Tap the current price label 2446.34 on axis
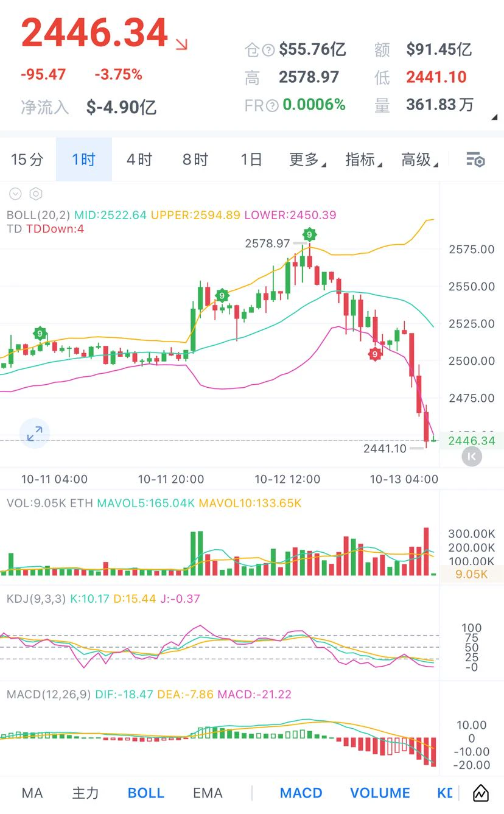The height and width of the screenshot is (814, 504). (472, 441)
